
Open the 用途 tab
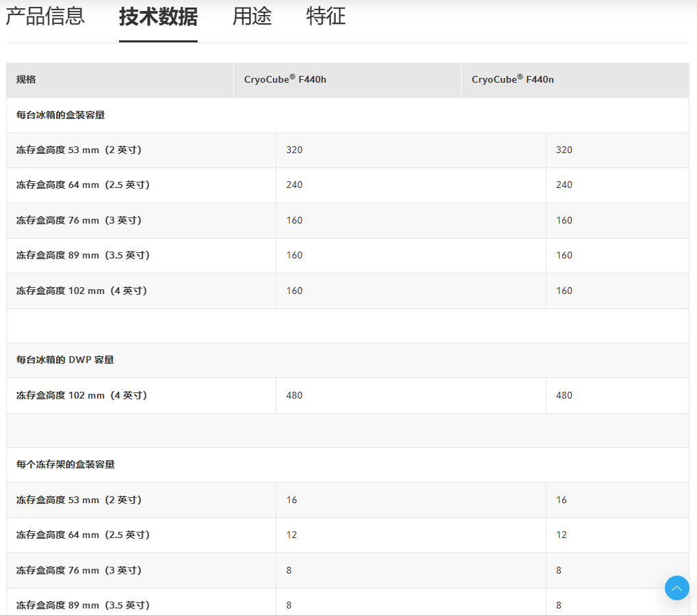tap(252, 16)
